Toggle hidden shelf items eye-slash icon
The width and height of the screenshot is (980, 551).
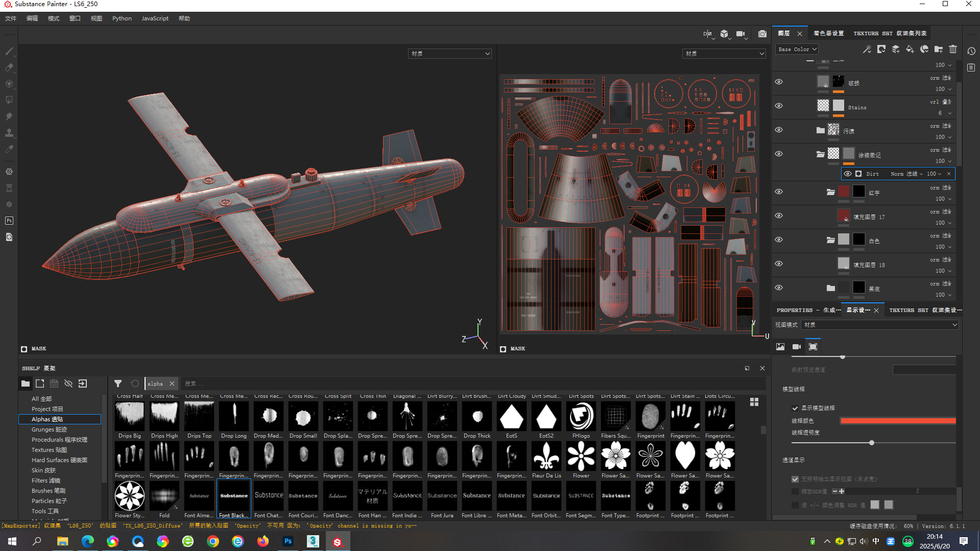68,384
